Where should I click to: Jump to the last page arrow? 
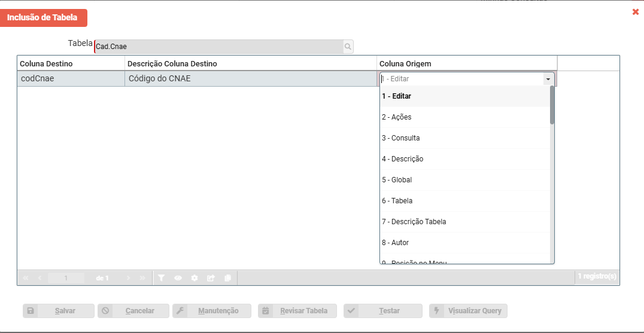[142, 278]
